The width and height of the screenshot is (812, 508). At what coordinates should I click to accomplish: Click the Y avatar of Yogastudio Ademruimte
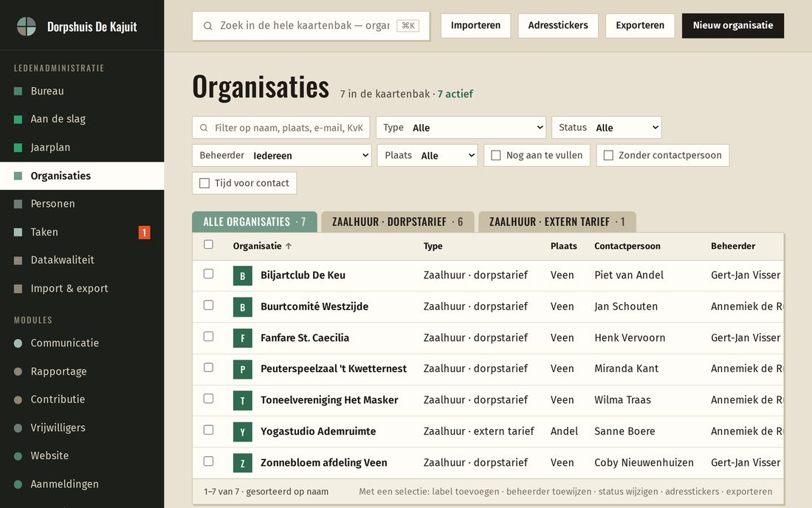click(242, 432)
